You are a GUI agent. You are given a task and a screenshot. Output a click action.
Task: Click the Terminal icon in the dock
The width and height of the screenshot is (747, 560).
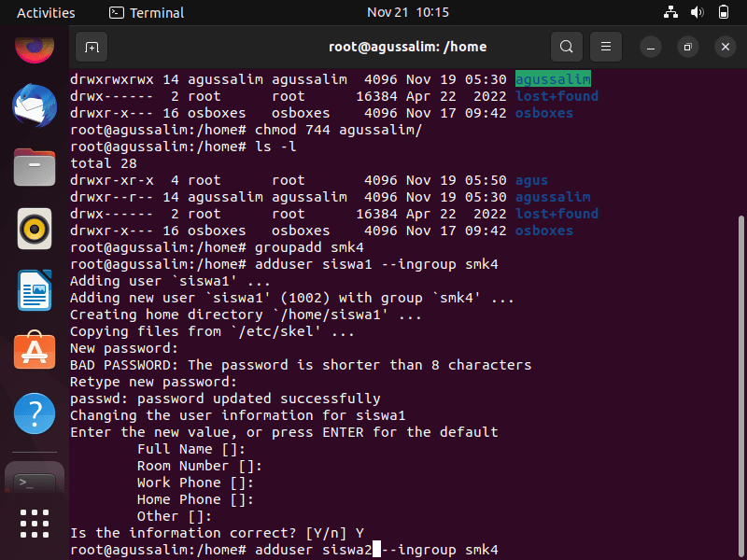[35, 481]
